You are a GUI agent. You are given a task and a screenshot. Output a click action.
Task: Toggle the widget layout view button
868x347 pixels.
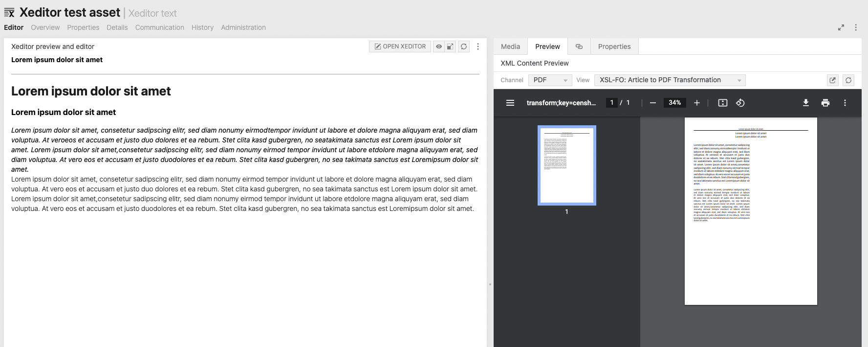[451, 46]
